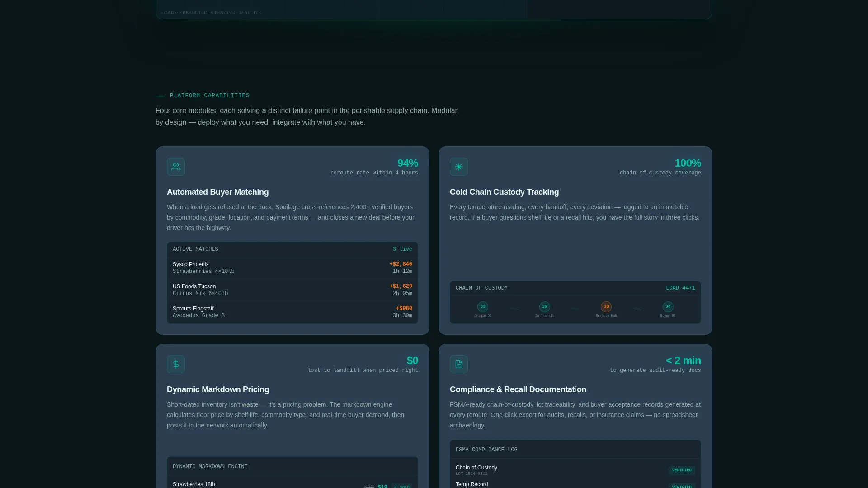Click the LOT-2024-0312 lot number
Image resolution: width=868 pixels, height=488 pixels.
472,474
